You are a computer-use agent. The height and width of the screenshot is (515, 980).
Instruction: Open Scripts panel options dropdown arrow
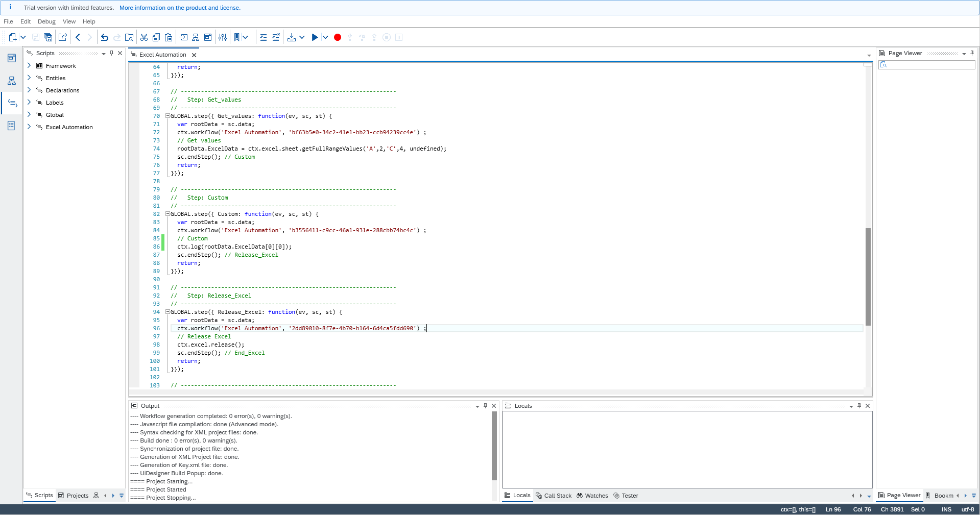pyautogui.click(x=104, y=54)
